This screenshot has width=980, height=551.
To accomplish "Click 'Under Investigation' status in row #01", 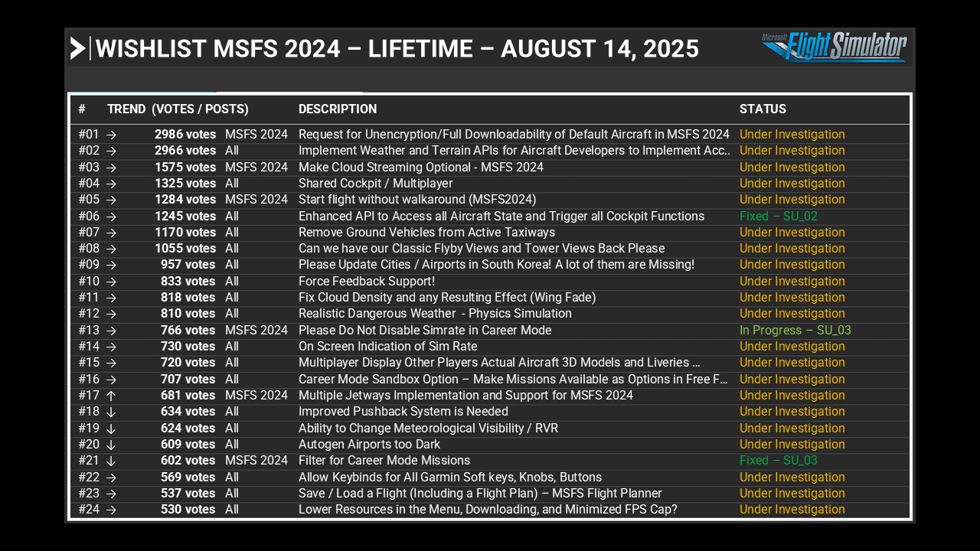I will pos(792,135).
